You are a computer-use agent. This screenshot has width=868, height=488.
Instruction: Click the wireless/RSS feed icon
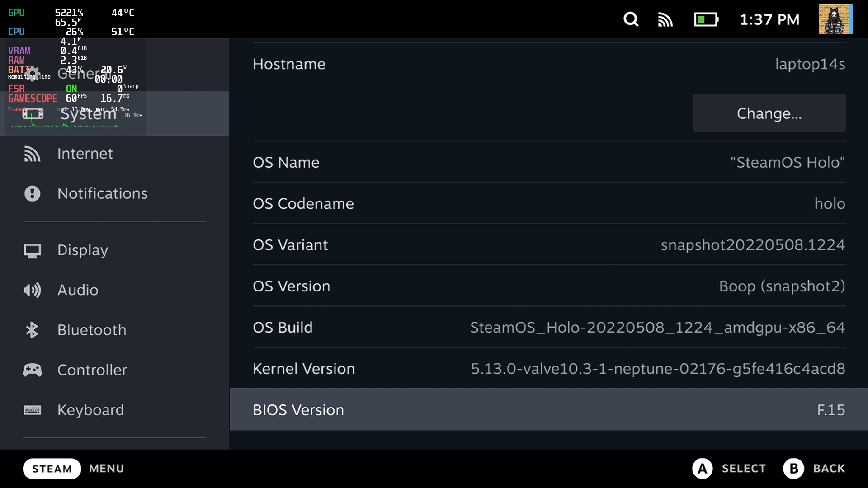(x=665, y=19)
